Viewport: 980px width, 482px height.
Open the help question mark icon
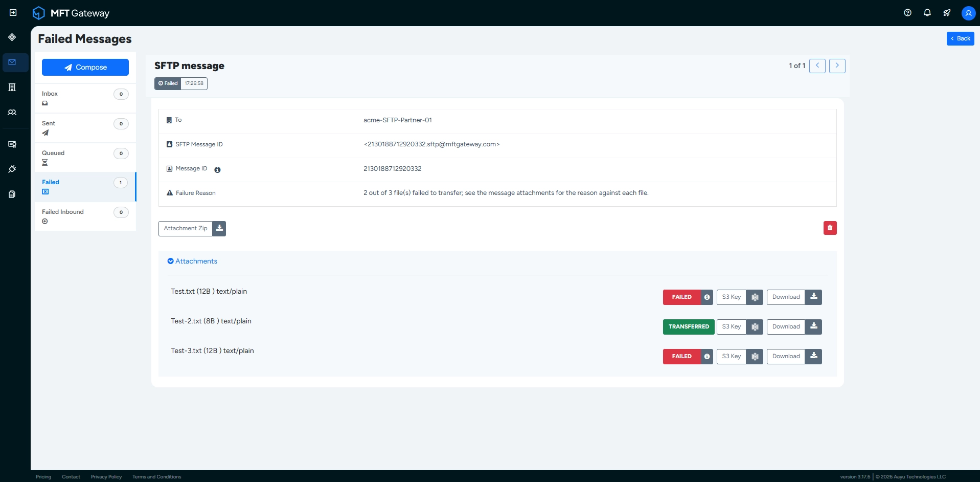tap(907, 13)
